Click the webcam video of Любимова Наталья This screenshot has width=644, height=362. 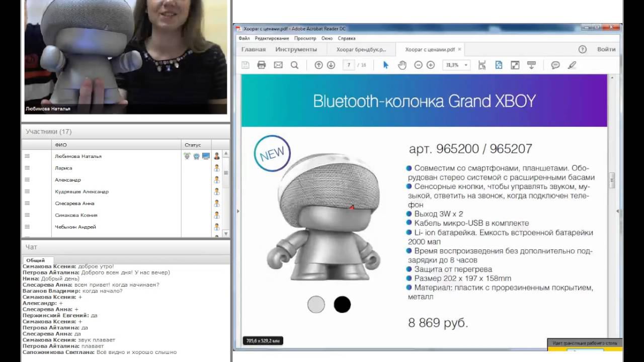pos(126,57)
